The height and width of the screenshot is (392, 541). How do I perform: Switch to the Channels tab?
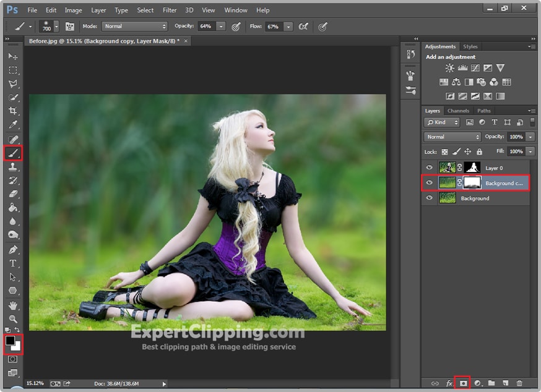pyautogui.click(x=458, y=111)
